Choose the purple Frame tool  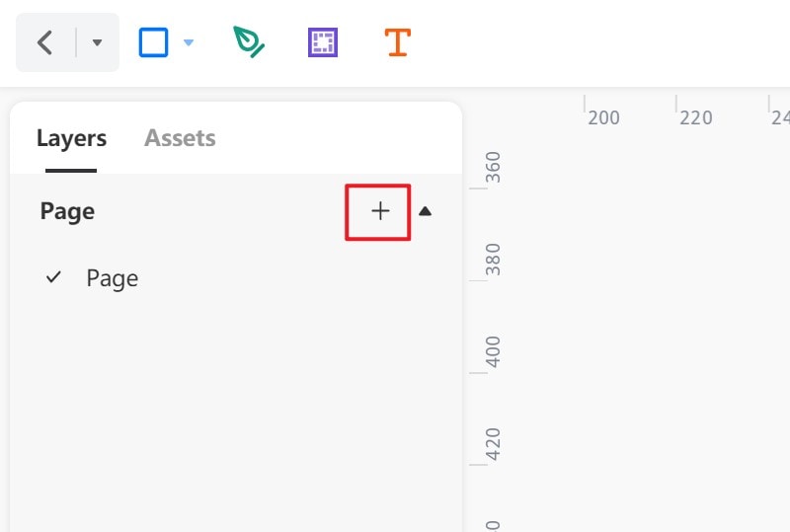pyautogui.click(x=323, y=42)
